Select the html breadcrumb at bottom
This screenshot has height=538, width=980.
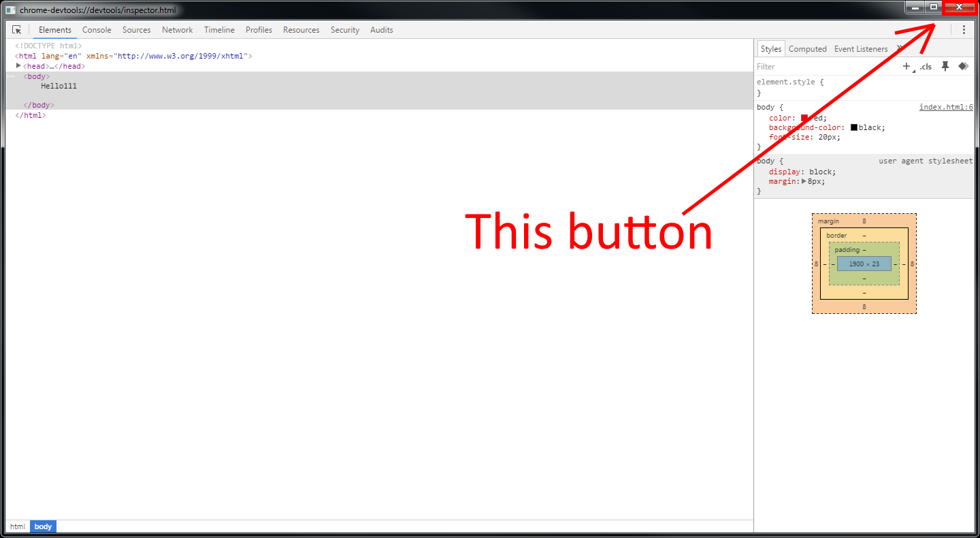pos(18,526)
